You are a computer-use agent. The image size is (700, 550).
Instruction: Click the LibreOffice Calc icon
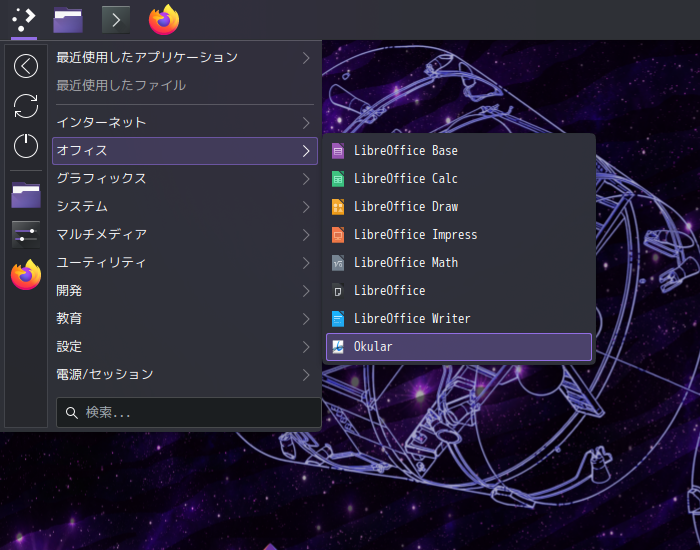pos(338,179)
